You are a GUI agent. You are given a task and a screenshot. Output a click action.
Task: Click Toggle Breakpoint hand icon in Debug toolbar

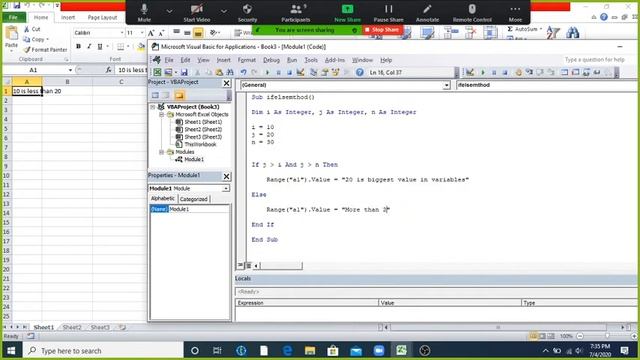coord(518,72)
